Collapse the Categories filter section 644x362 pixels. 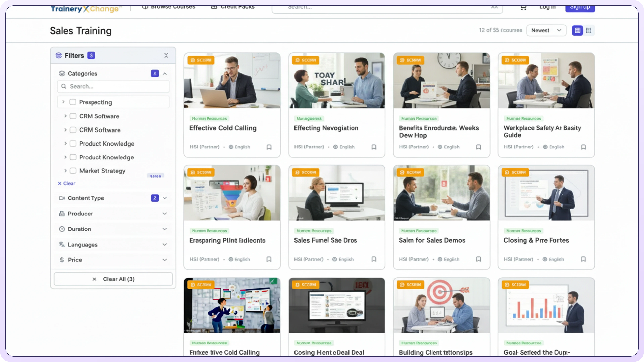[165, 73]
